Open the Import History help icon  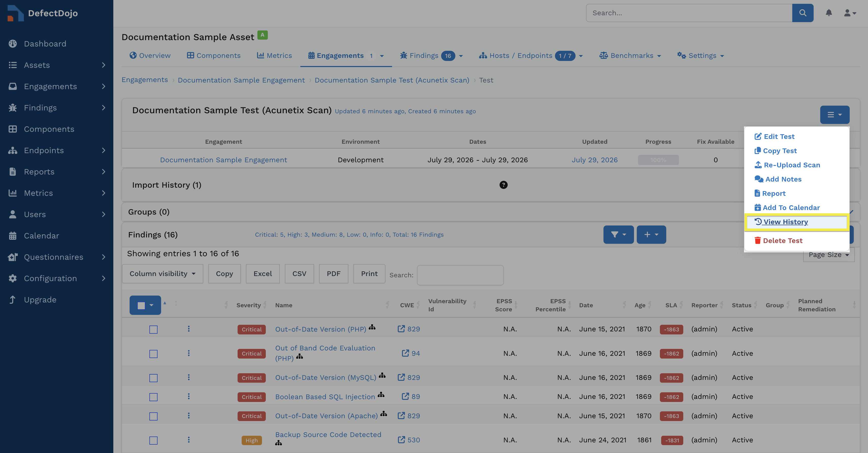[x=503, y=185]
